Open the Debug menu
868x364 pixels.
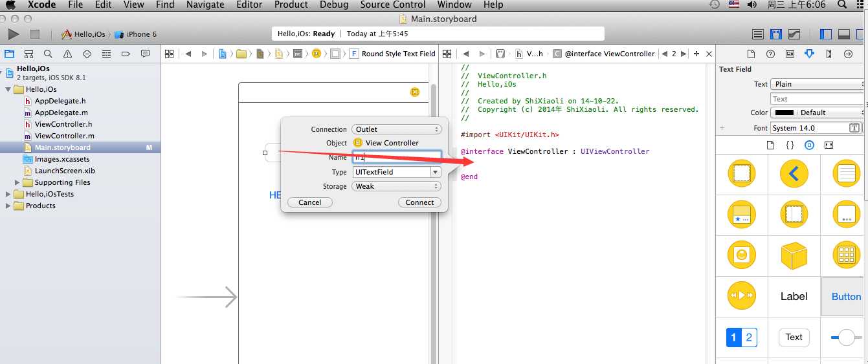coord(334,5)
